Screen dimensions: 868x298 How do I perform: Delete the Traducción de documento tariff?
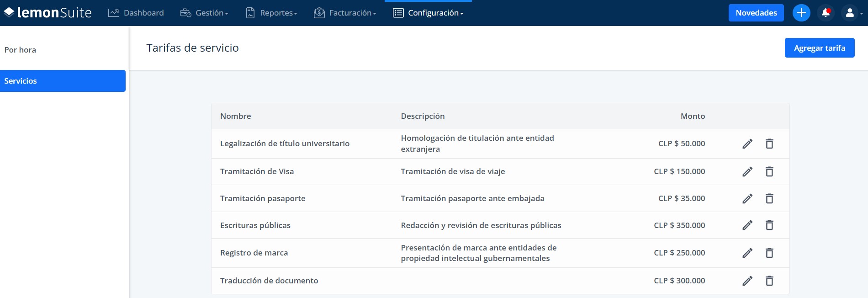click(x=769, y=281)
